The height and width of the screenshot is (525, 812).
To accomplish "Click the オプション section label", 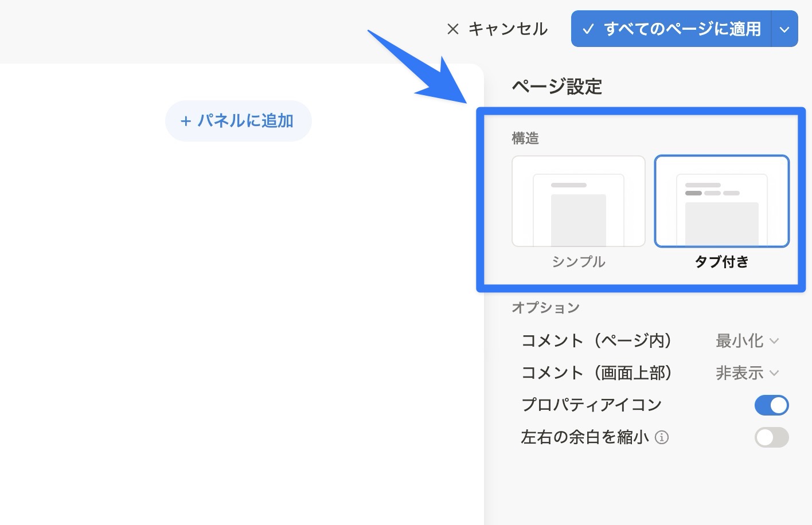I will click(546, 308).
